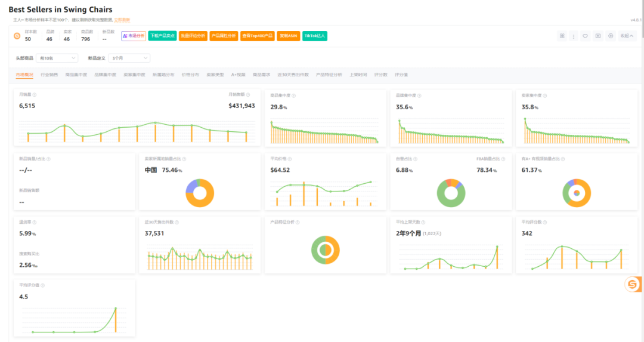
Task: Click the heart favorite icon
Action: click(x=586, y=36)
